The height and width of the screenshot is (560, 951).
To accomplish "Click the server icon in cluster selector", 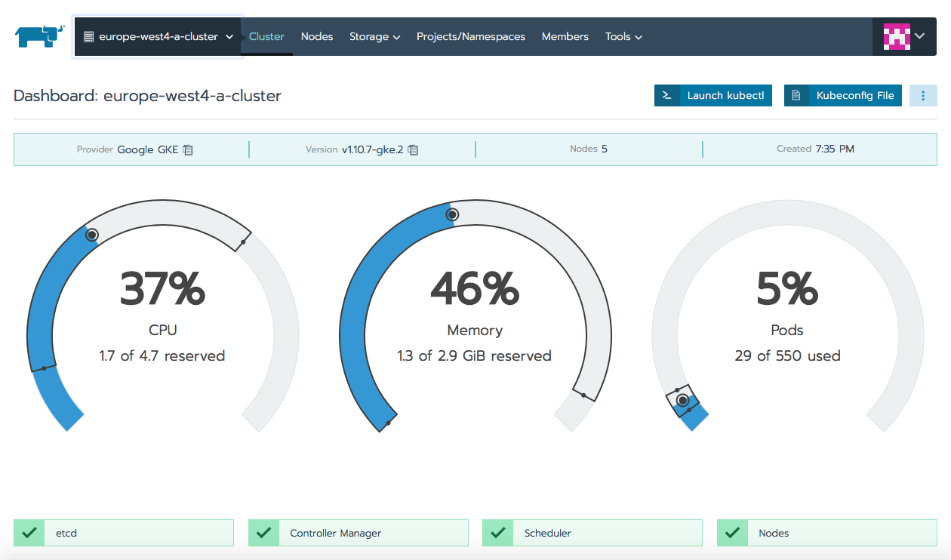I will click(88, 36).
